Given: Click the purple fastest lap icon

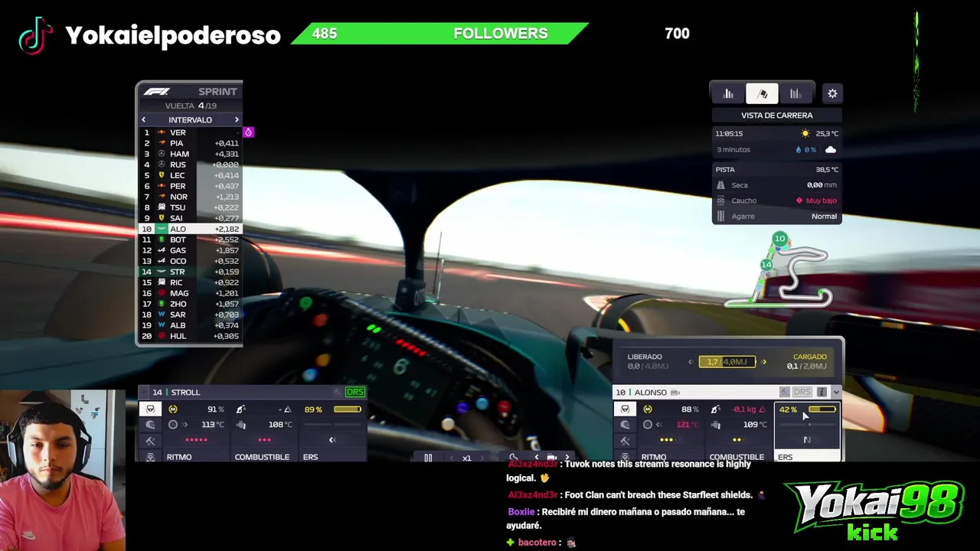Looking at the screenshot, I should [x=248, y=132].
